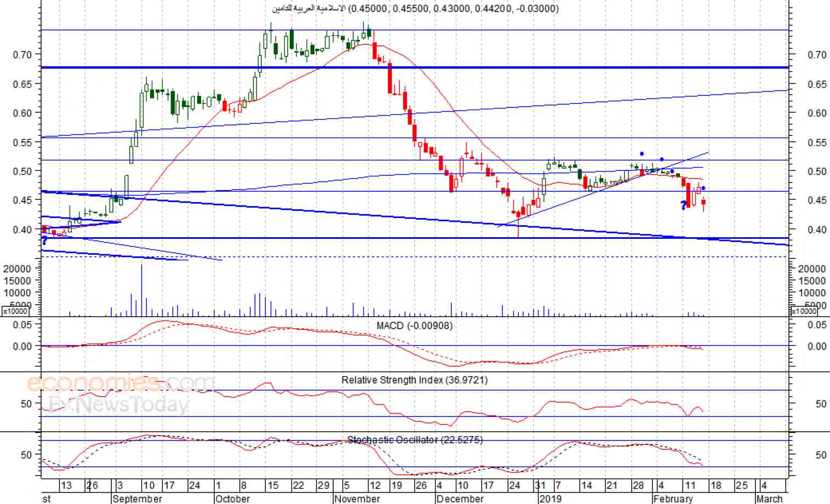This screenshot has width=830, height=504.
Task: Click the September month label
Action: [137, 499]
